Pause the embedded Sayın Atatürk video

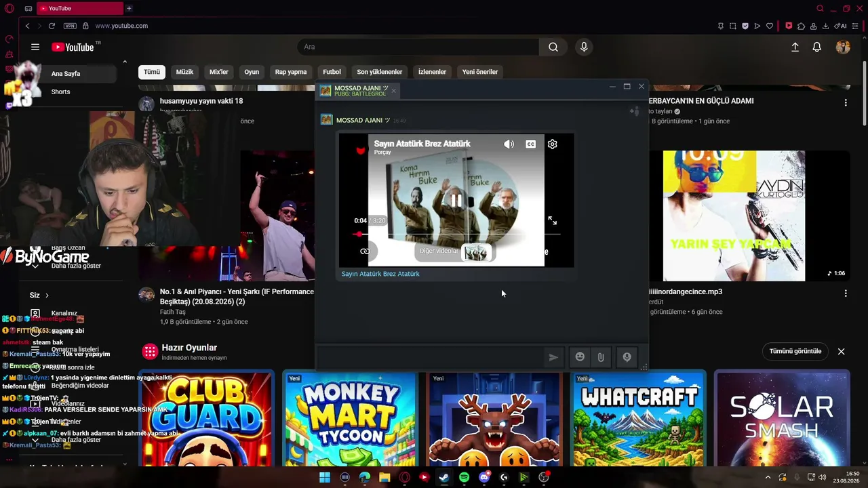point(456,200)
